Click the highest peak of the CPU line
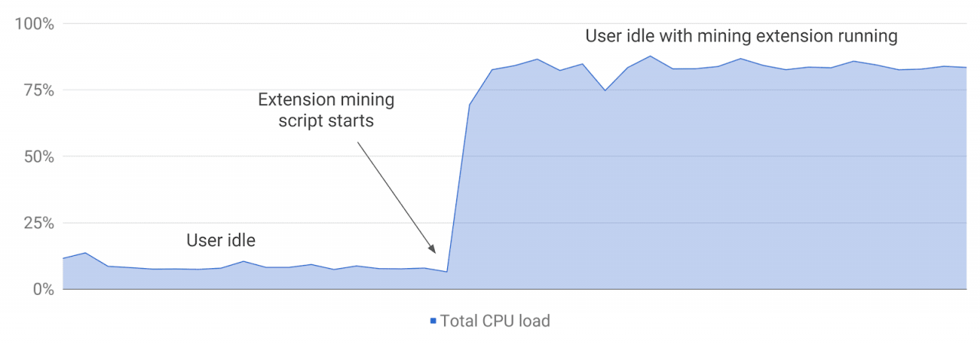 click(650, 56)
